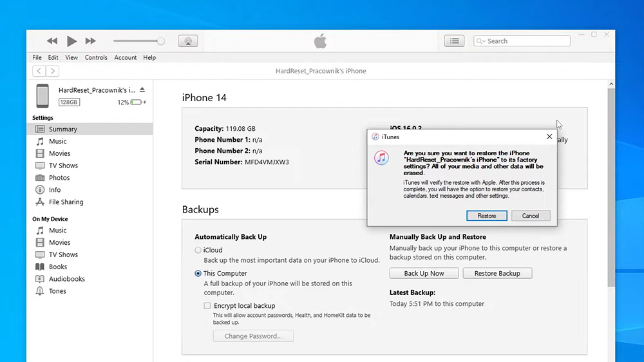Click Latest Backup time text
The height and width of the screenshot is (362, 644).
pyautogui.click(x=437, y=303)
